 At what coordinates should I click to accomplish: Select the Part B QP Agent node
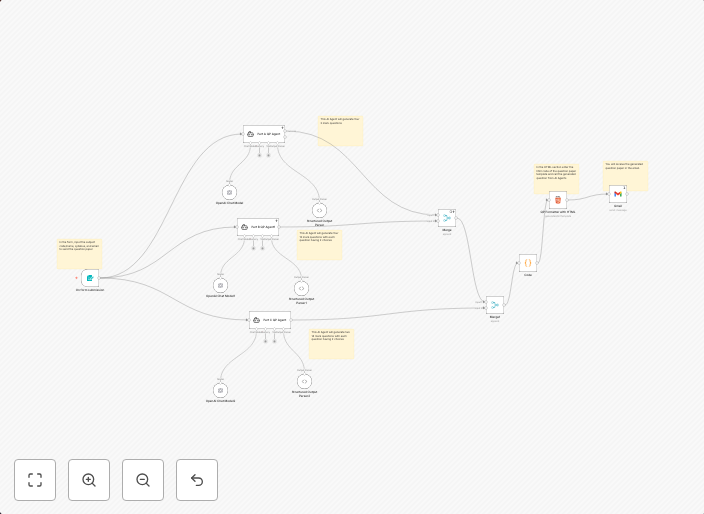point(258,227)
